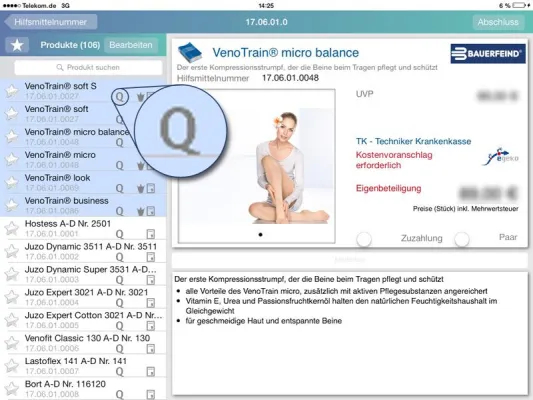Image resolution: width=533 pixels, height=400 pixels.
Task: Select VenoTrain micro balance in the list
Action: coord(77,132)
